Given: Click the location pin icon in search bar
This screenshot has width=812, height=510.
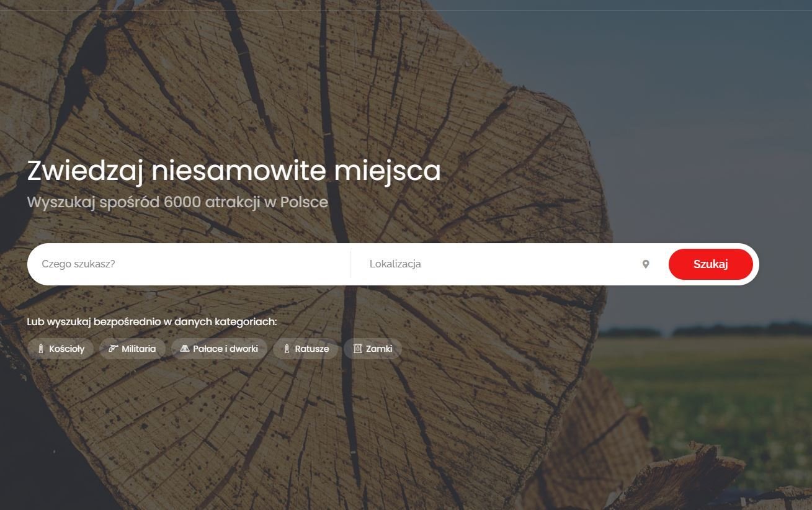Looking at the screenshot, I should coord(645,264).
